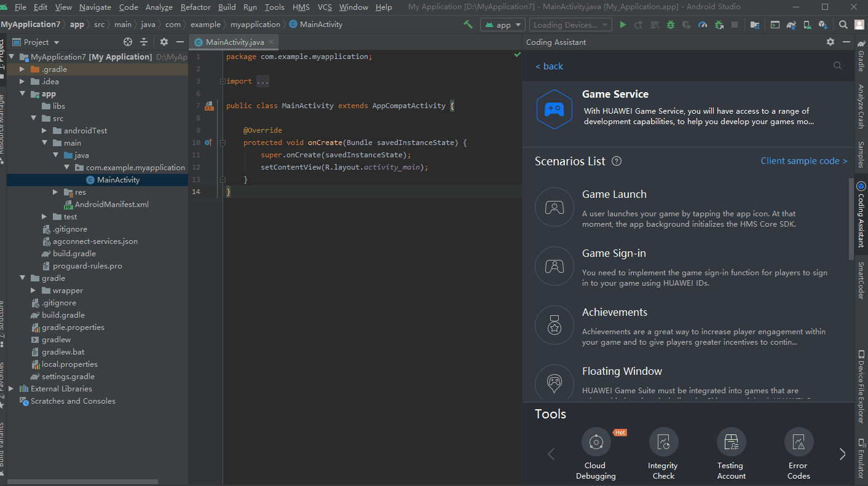The height and width of the screenshot is (486, 868).
Task: Go back in Coding Assistant
Action: click(x=549, y=66)
